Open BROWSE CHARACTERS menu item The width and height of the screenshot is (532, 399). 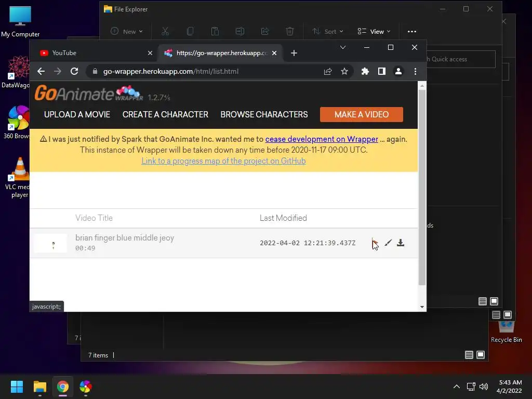264,114
